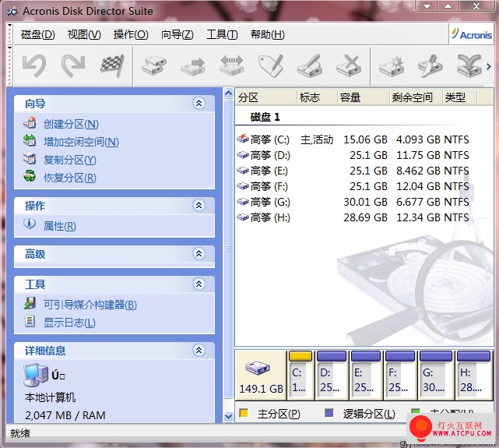Collapse the 向导 panel section

coord(199,103)
